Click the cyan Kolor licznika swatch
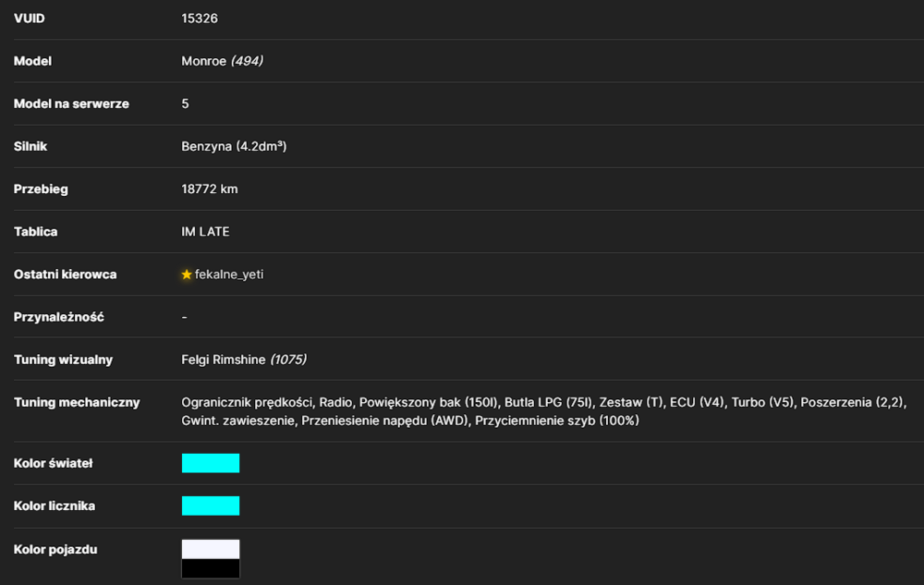The width and height of the screenshot is (924, 585). tap(211, 506)
